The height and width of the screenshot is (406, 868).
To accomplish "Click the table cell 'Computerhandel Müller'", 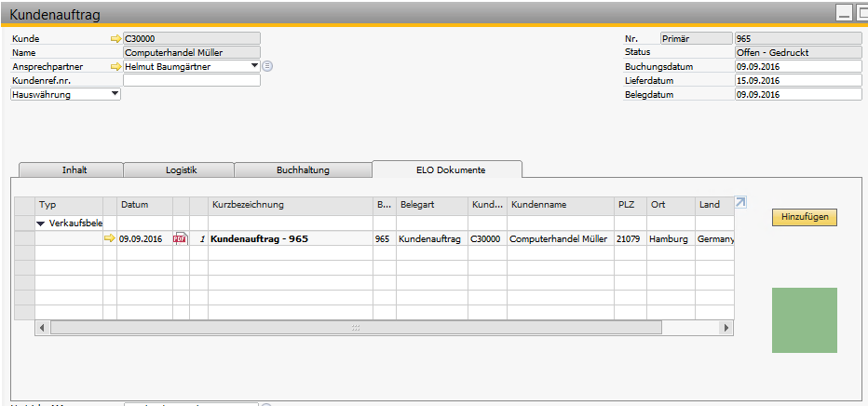I will [x=561, y=239].
